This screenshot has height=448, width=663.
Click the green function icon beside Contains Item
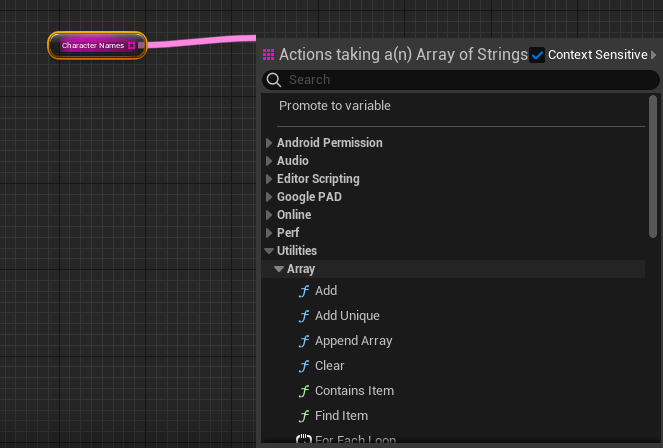click(304, 391)
